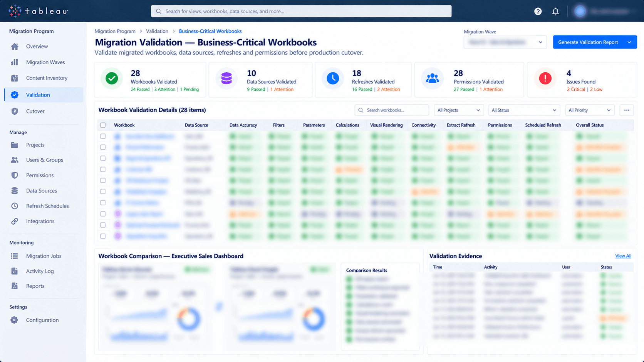
Task: Click the global search field
Action: [301, 11]
